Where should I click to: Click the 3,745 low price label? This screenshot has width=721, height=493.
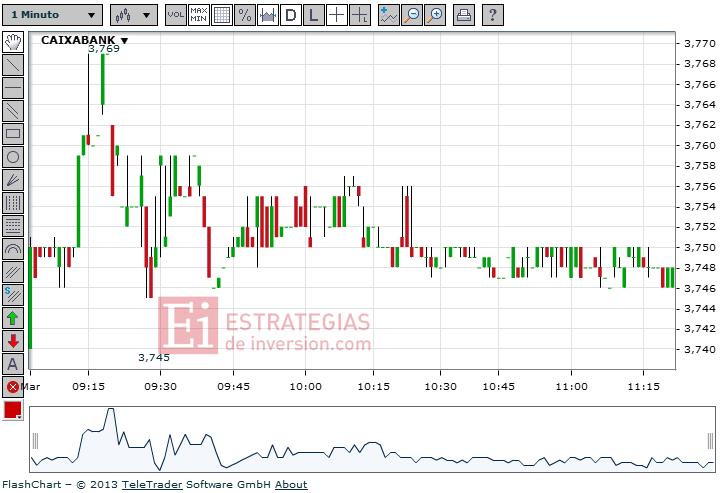[154, 357]
